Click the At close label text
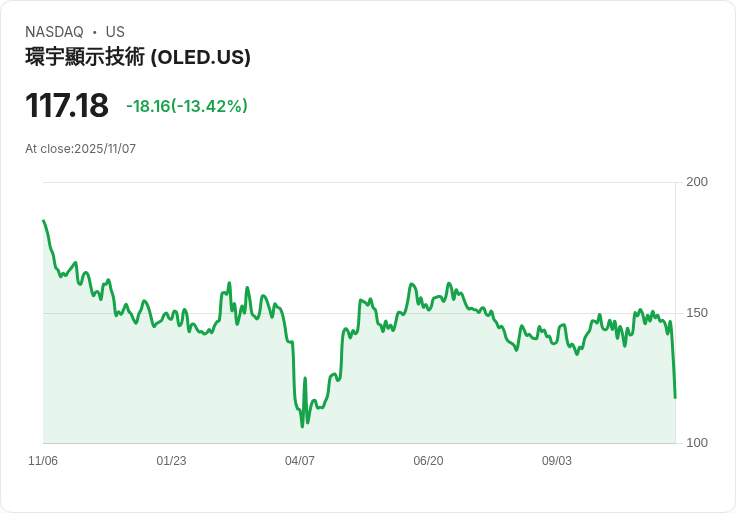The width and height of the screenshot is (736, 513). coord(49,149)
